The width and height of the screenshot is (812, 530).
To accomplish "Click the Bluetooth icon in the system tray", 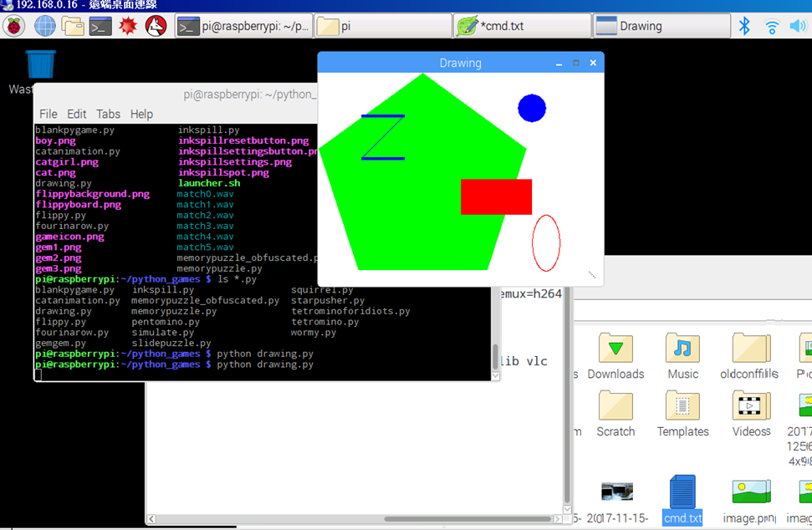I will [744, 26].
